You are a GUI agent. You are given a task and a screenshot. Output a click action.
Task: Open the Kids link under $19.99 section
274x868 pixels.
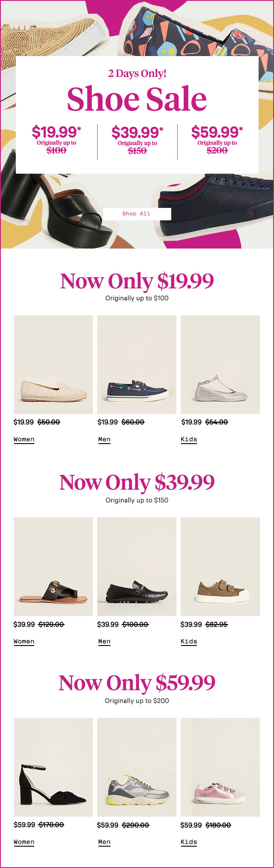[x=189, y=439]
